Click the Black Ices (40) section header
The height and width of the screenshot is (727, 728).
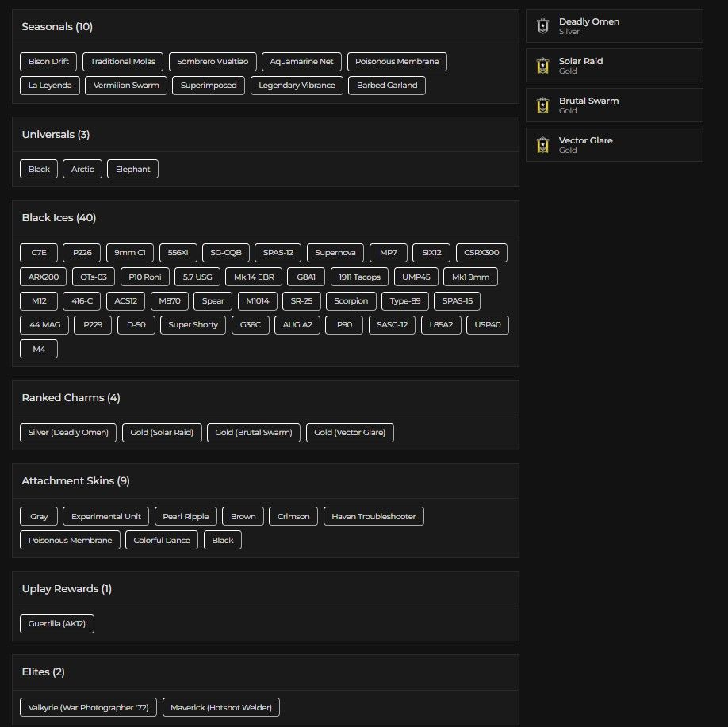[x=59, y=218]
